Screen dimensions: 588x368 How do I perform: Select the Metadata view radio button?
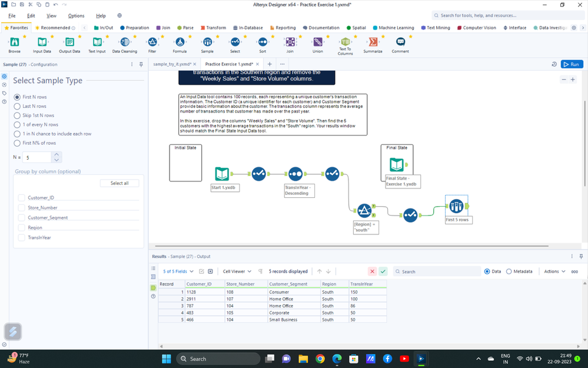tap(509, 271)
